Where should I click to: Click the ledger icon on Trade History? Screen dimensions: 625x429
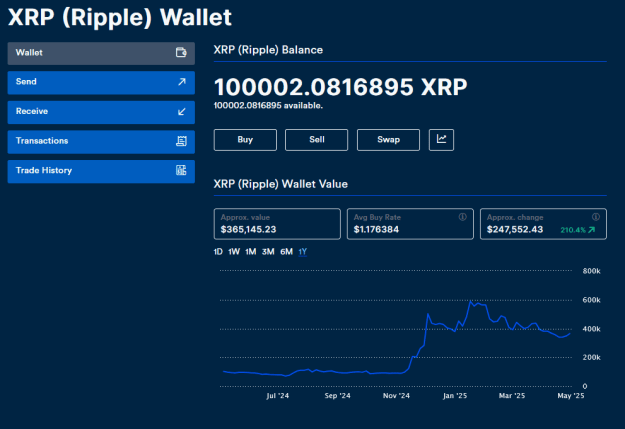pos(181,170)
